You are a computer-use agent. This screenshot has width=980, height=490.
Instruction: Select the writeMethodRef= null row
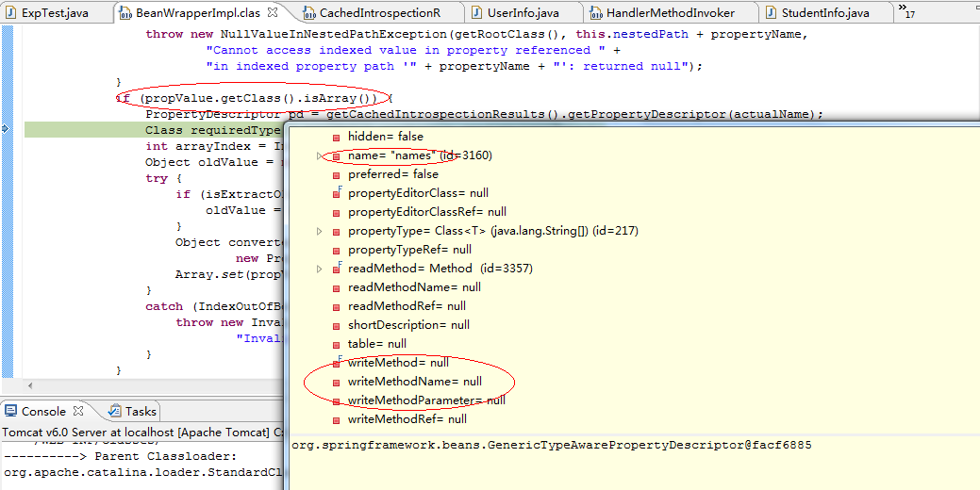pyautogui.click(x=407, y=418)
